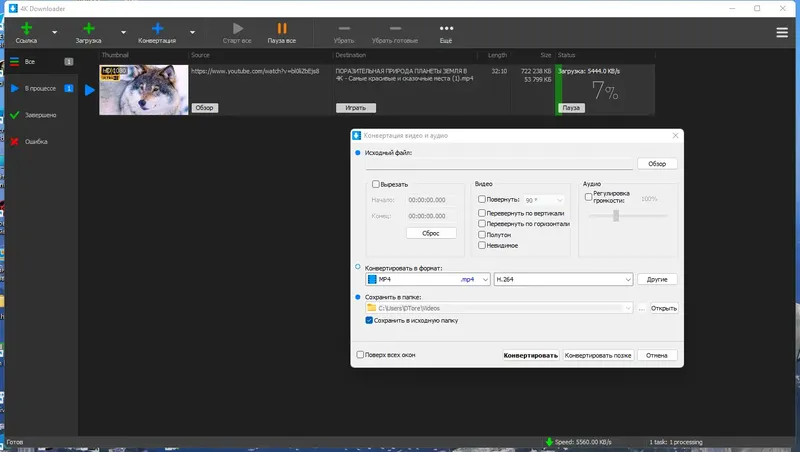Image resolution: width=800 pixels, height=452 pixels.
Task: Open the H.264 codec dropdown
Action: coord(563,280)
